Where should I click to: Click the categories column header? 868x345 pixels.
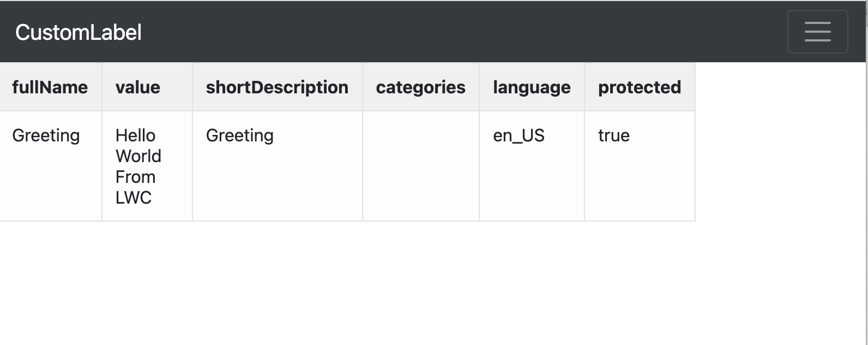click(421, 87)
